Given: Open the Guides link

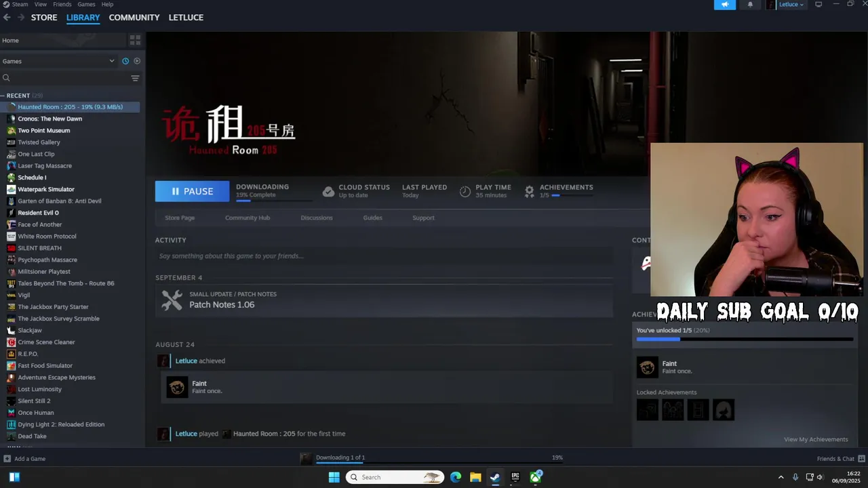Looking at the screenshot, I should 372,218.
